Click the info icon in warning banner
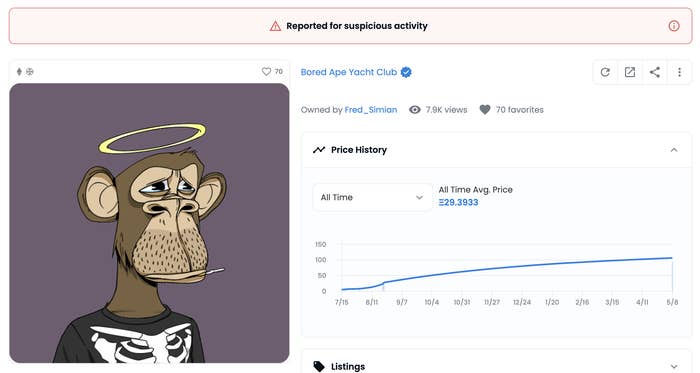The image size is (700, 373). click(x=674, y=26)
